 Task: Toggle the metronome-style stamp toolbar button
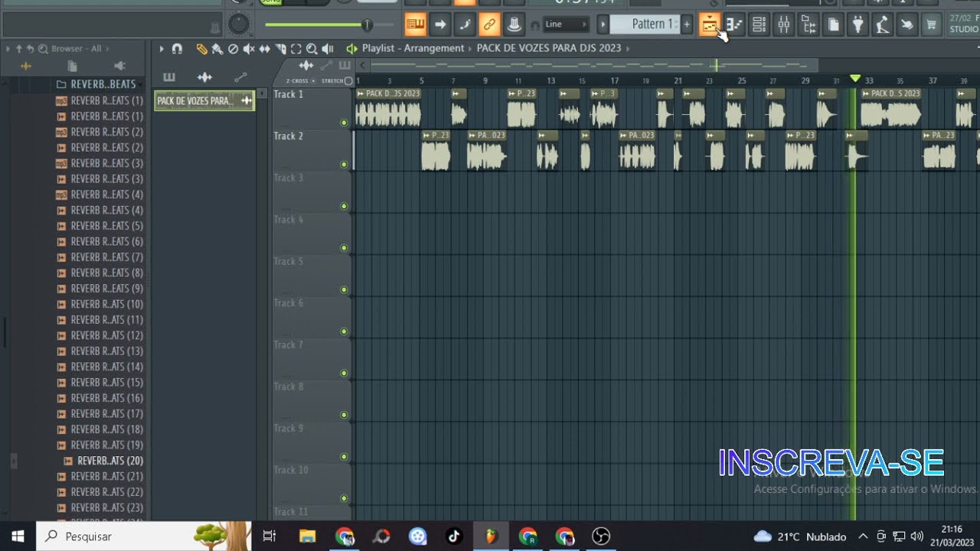[514, 24]
